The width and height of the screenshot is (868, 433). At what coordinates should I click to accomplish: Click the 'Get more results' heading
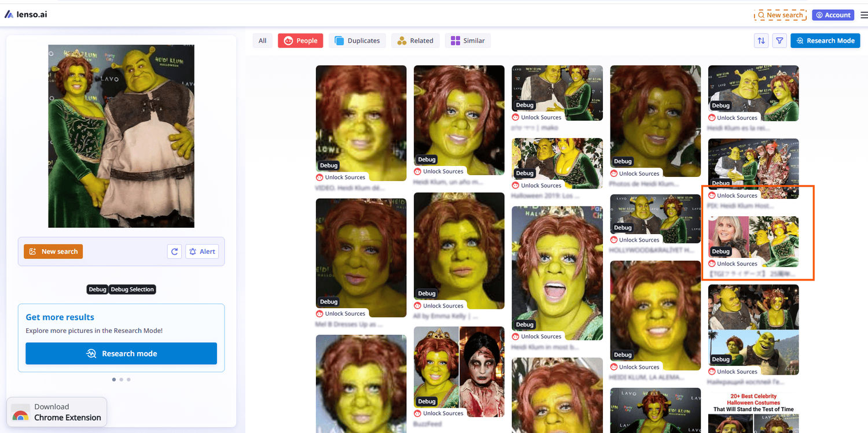[x=60, y=317]
